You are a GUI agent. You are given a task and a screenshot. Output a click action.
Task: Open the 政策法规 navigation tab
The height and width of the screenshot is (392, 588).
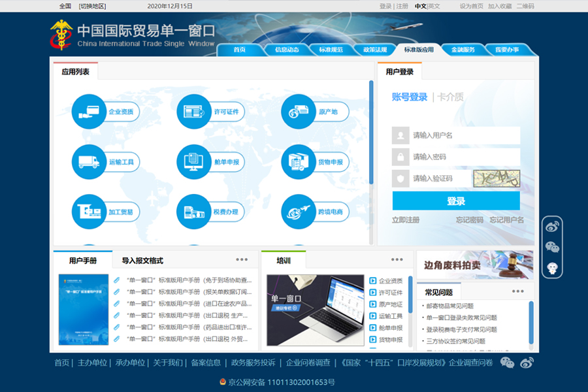(x=375, y=50)
